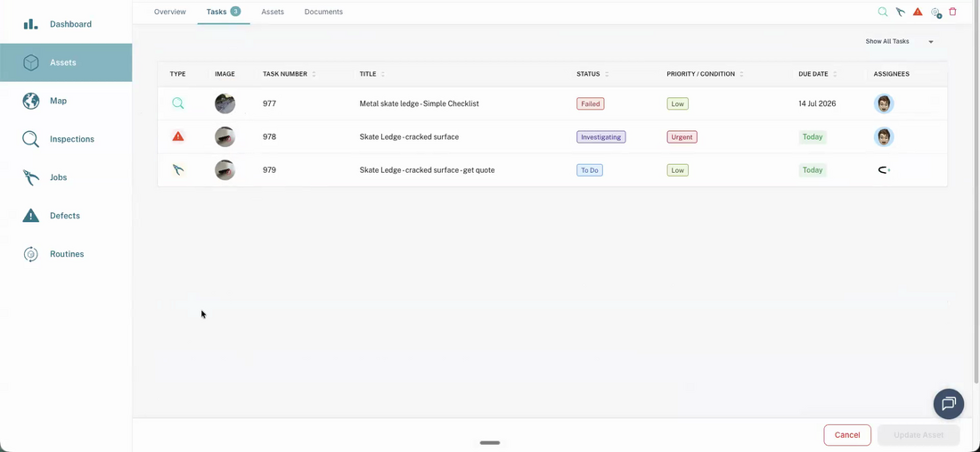Sort by Status column arrows

tap(606, 74)
